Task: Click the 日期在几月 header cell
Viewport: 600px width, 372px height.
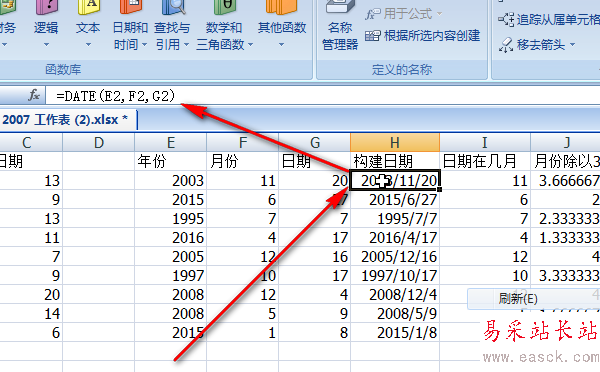Action: pos(485,162)
